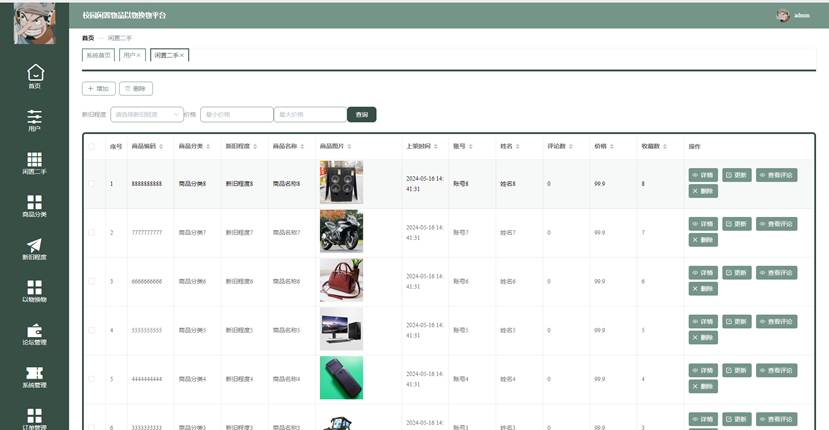Sort by 商品名称 column arrows
This screenshot has height=430, width=829.
point(302,147)
